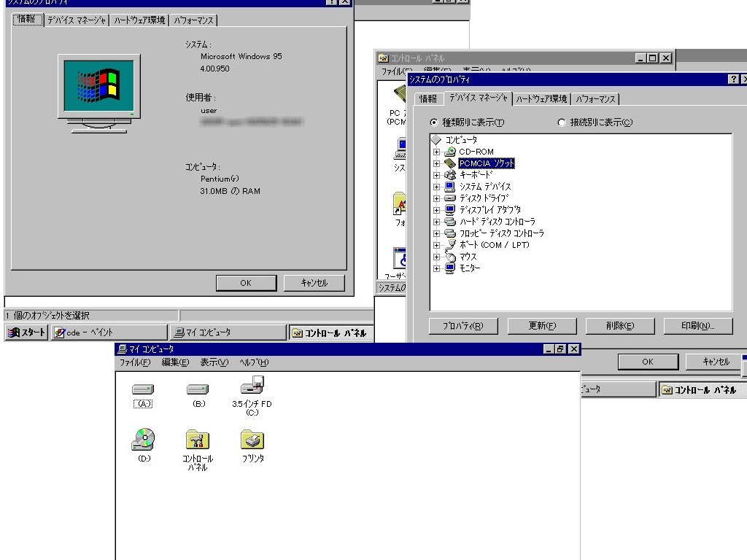Switch to パフォーマンス tab in left dialog
The width and height of the screenshot is (747, 560).
click(193, 20)
